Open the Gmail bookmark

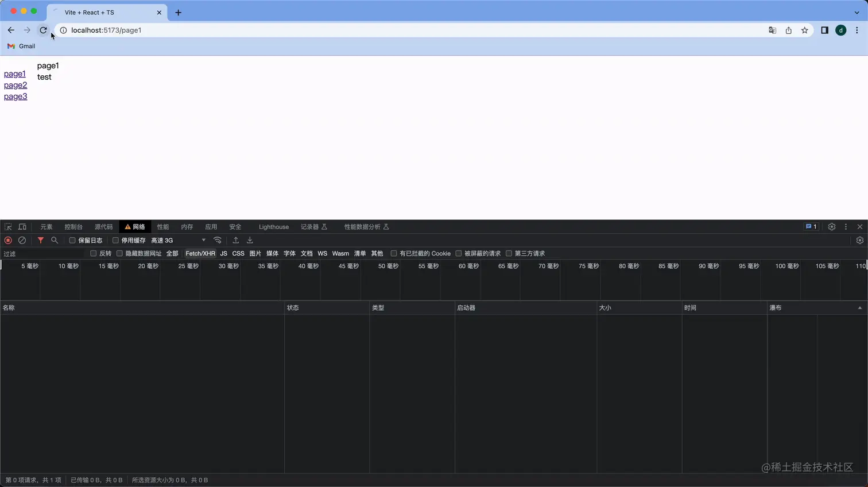point(21,46)
